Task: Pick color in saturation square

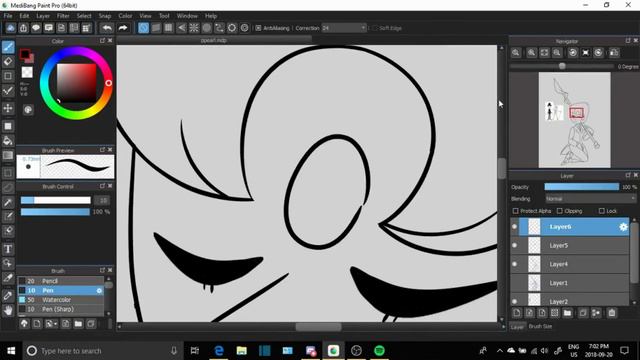Action: [x=76, y=83]
